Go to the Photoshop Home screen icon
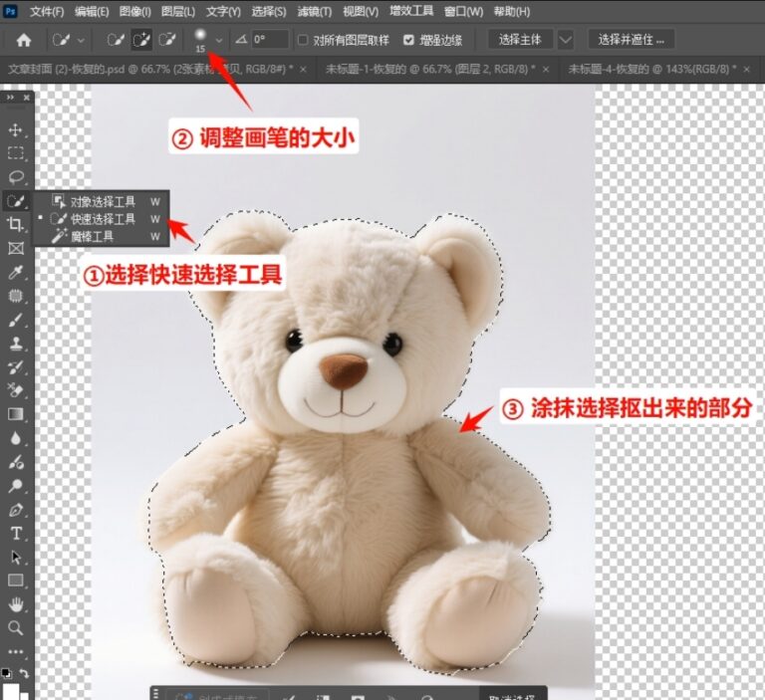This screenshot has width=765, height=700. pyautogui.click(x=24, y=40)
